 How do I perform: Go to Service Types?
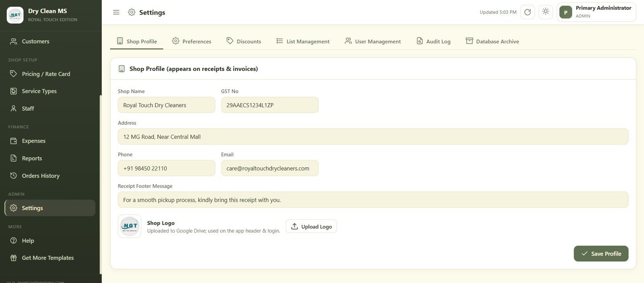(50, 91)
